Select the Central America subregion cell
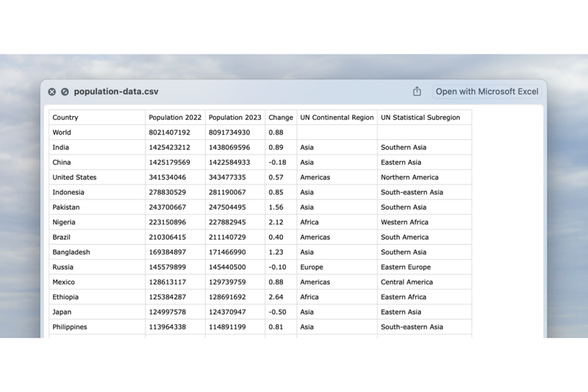 click(x=406, y=282)
